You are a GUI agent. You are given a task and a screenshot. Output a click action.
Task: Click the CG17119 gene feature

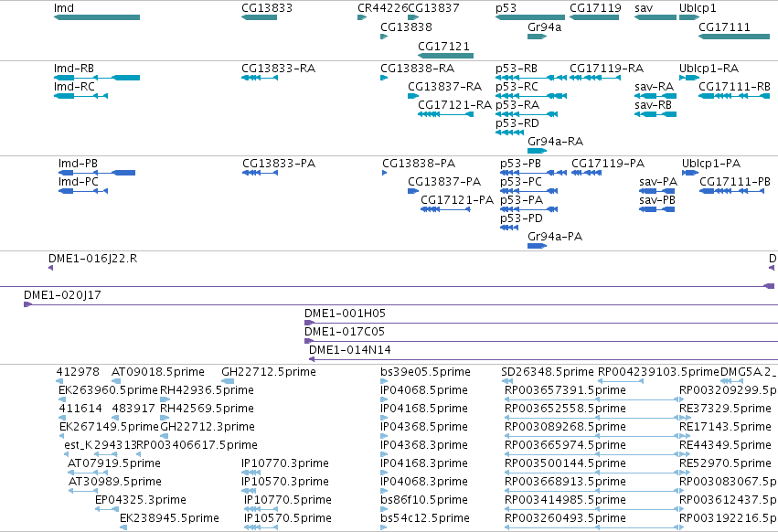[x=594, y=17]
